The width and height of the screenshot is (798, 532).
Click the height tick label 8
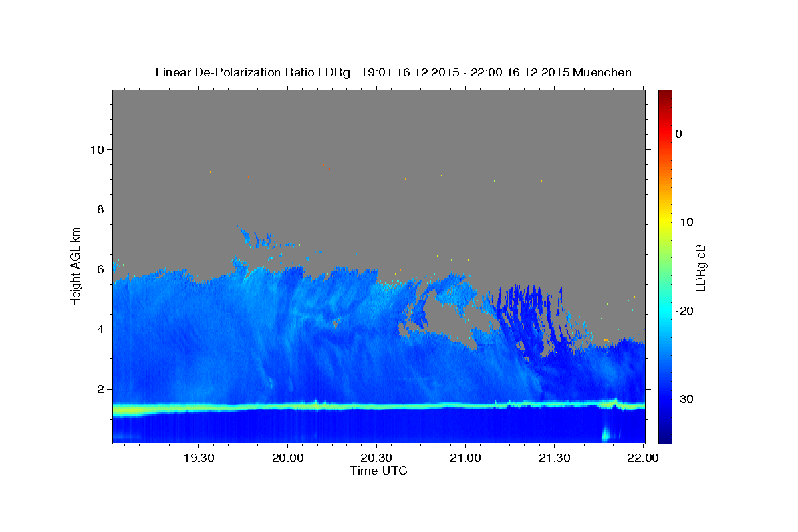pos(101,209)
